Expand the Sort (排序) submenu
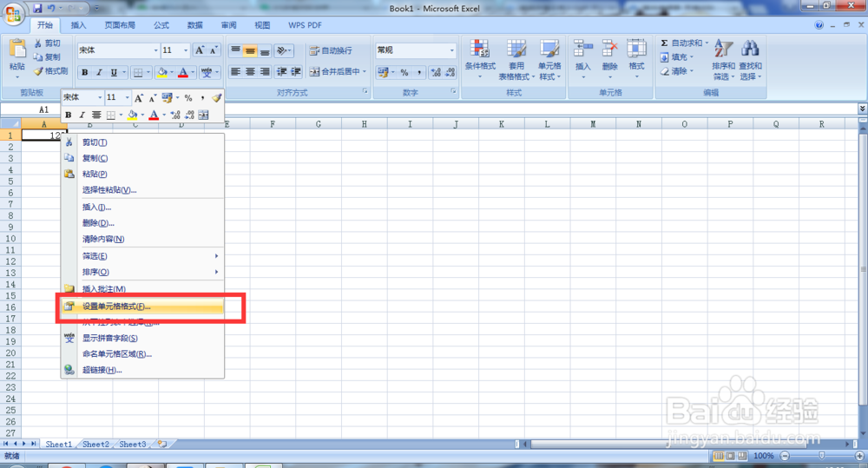The height and width of the screenshot is (468, 868). pos(143,272)
